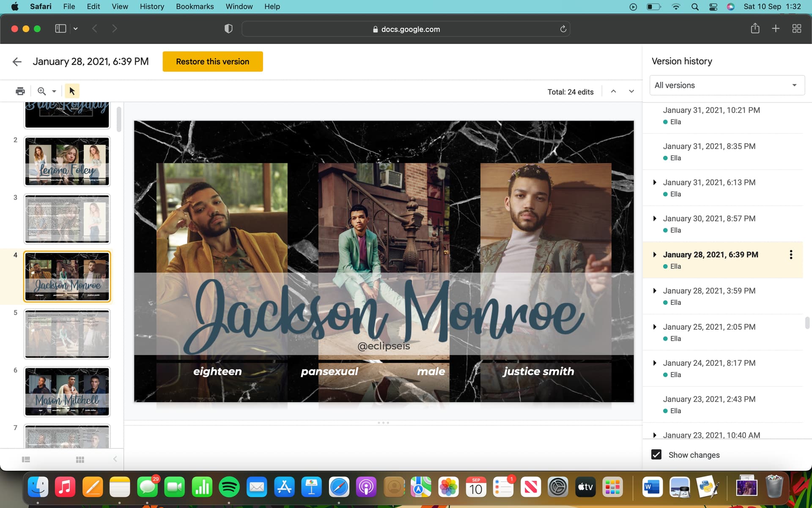Show Safari tab overview
This screenshot has height=508, width=812.
(797, 29)
